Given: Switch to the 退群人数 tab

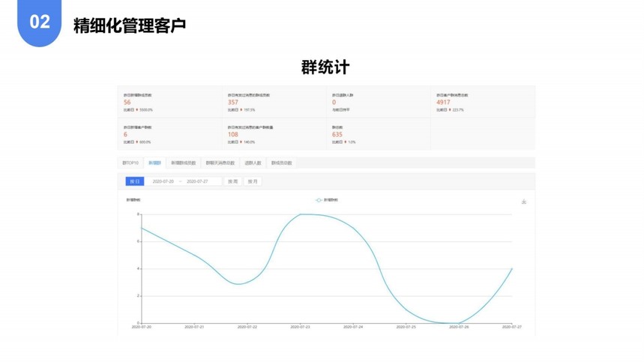Looking at the screenshot, I should pyautogui.click(x=253, y=163).
